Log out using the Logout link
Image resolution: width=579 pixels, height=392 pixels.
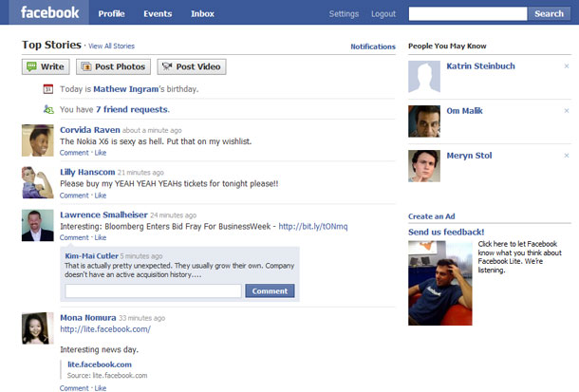click(x=383, y=13)
